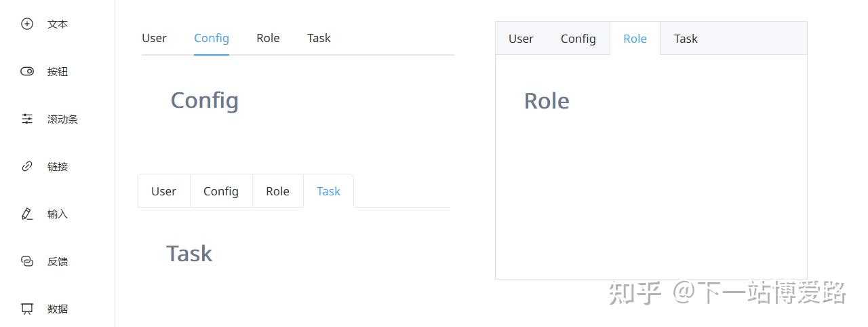Select the 输入 sidebar entry
868x327 pixels.
coord(58,214)
